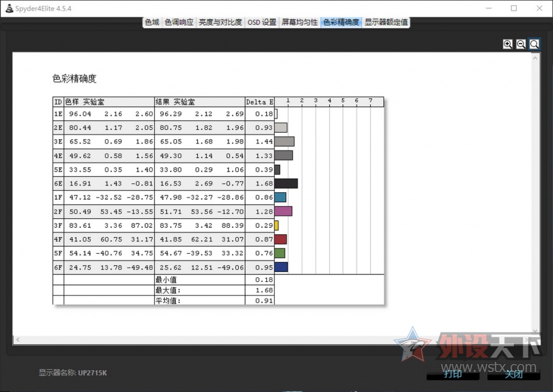Click the 6E row ID cell
Screen dimensions: 553x392
point(58,184)
